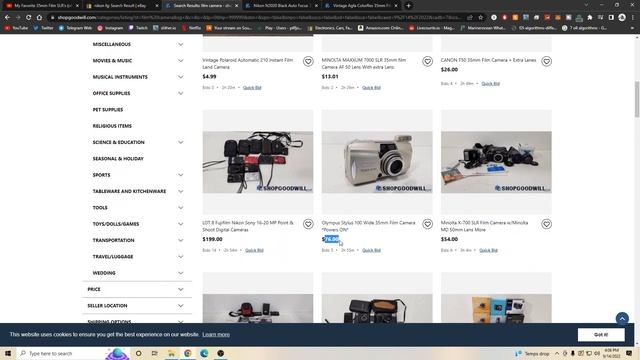The image size is (640, 360).
Task: Select the Pet Supplies category
Action: (108, 109)
